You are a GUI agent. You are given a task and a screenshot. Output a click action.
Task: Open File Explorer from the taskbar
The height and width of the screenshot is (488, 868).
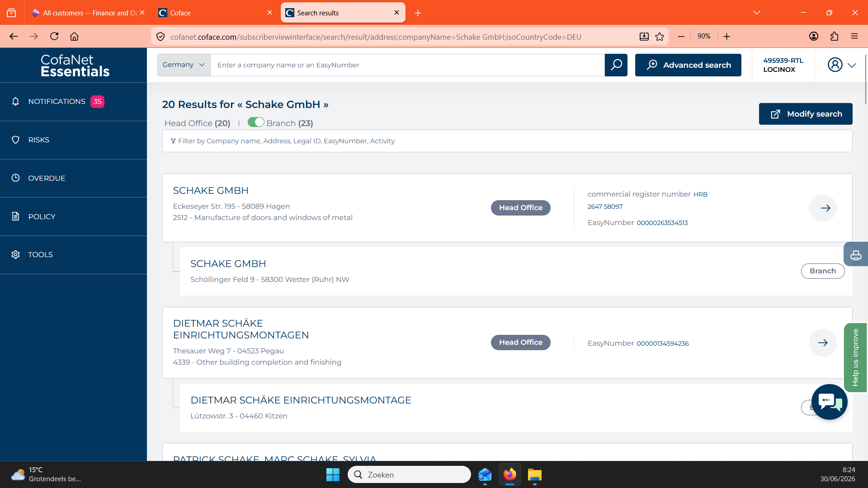[535, 474]
